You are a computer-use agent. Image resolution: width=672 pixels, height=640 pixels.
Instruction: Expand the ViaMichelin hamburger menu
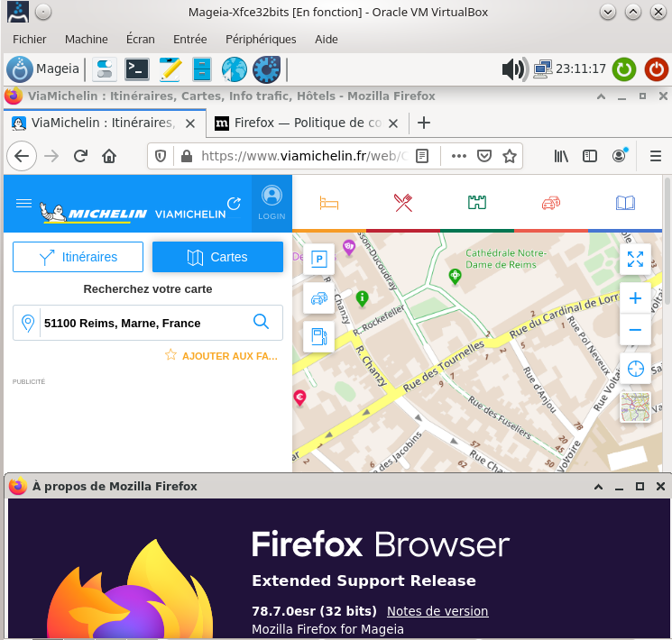[23, 203]
